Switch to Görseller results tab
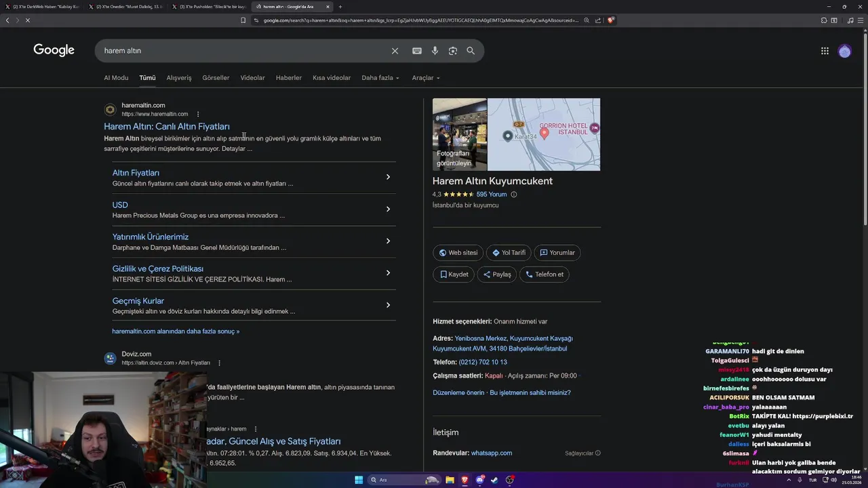868x488 pixels. [216, 78]
